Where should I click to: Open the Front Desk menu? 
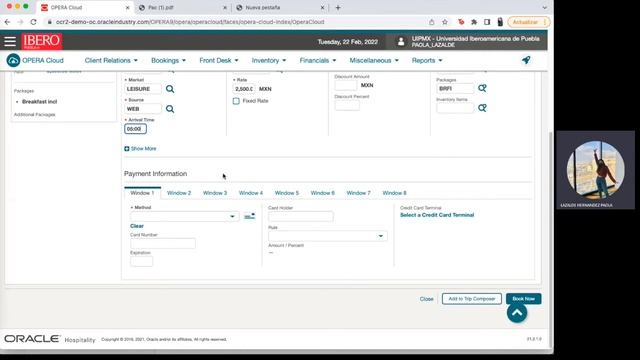pos(219,60)
